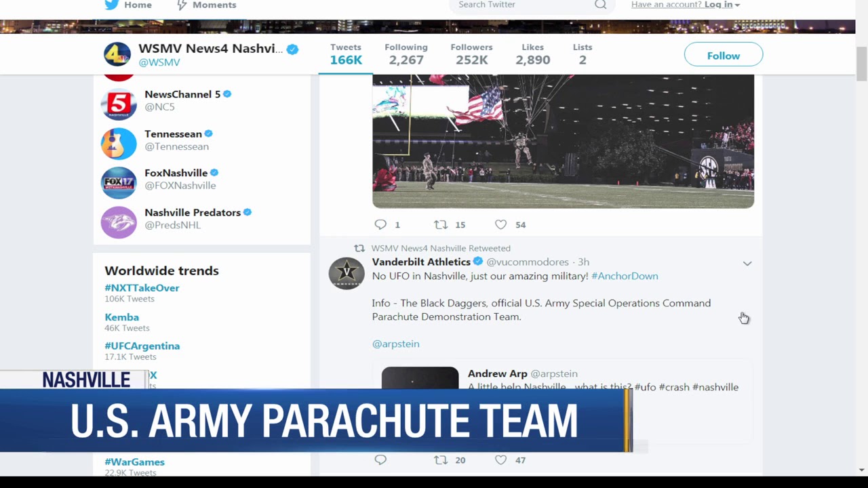The height and width of the screenshot is (488, 868).
Task: Open the 3h tweet timestamp
Action: point(583,262)
